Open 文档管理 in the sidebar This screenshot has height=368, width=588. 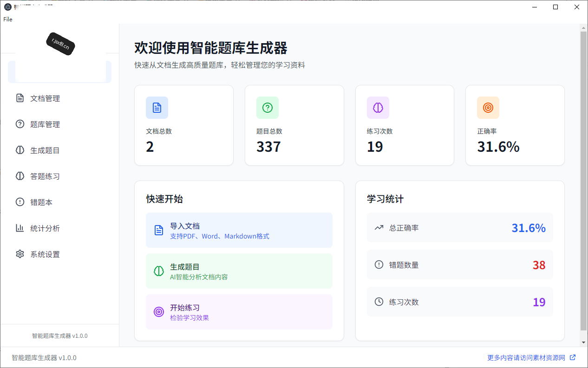pos(59,98)
